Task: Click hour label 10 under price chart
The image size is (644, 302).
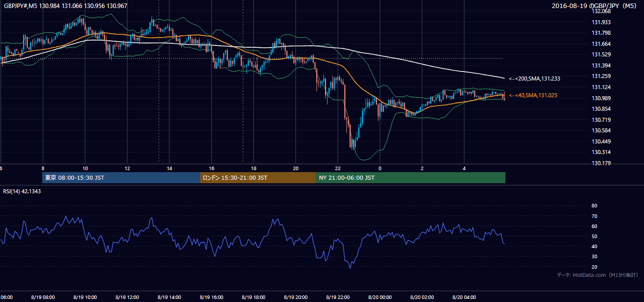Action: pos(85,168)
